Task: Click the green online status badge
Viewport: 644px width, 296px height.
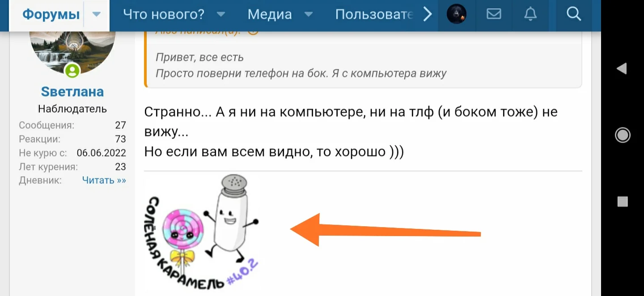Action: click(x=72, y=71)
